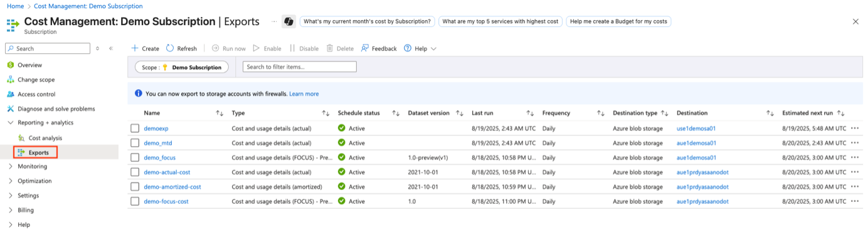Viewport: 868px width, 237px height.
Task: Open the demoexp export link
Action: point(156,128)
